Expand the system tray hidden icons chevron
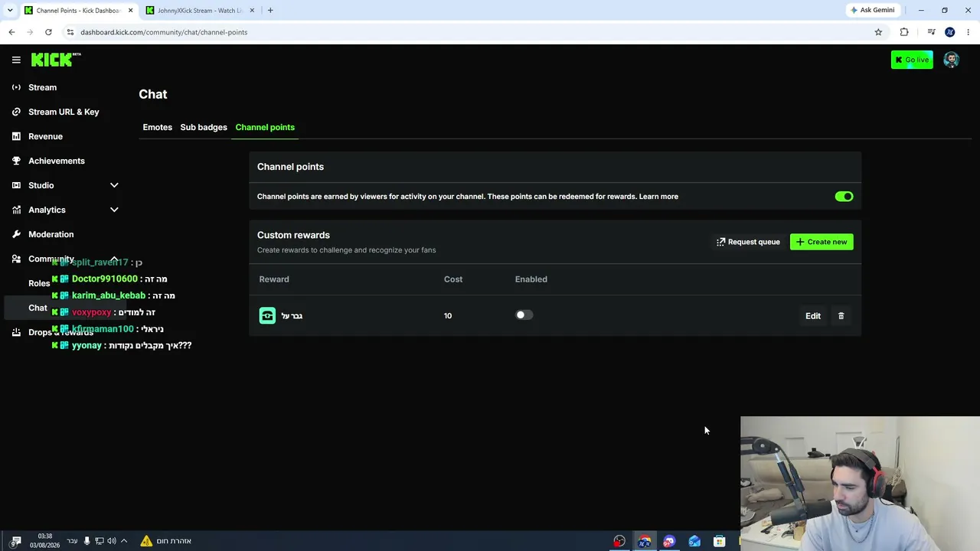This screenshot has height=551, width=980. pos(124,541)
